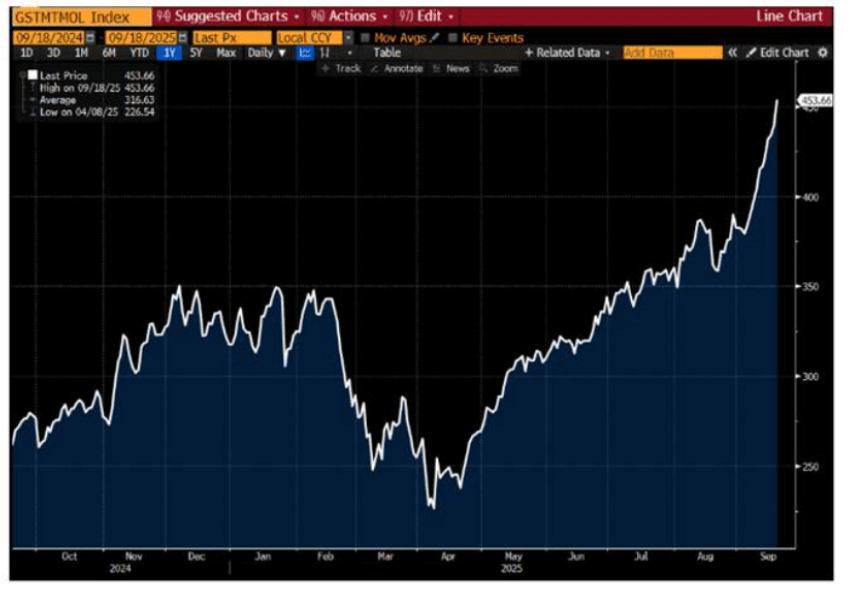The width and height of the screenshot is (850, 595).
Task: Expand the Related Data dropdown
Action: point(567,53)
